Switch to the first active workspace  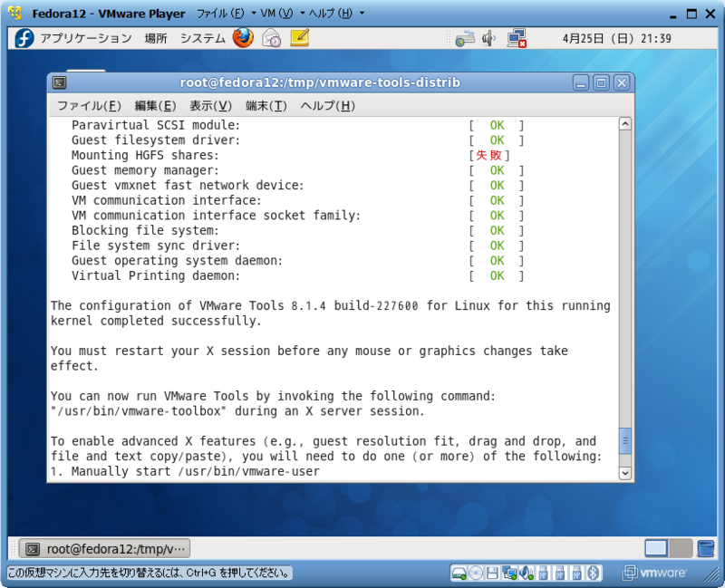[655, 548]
